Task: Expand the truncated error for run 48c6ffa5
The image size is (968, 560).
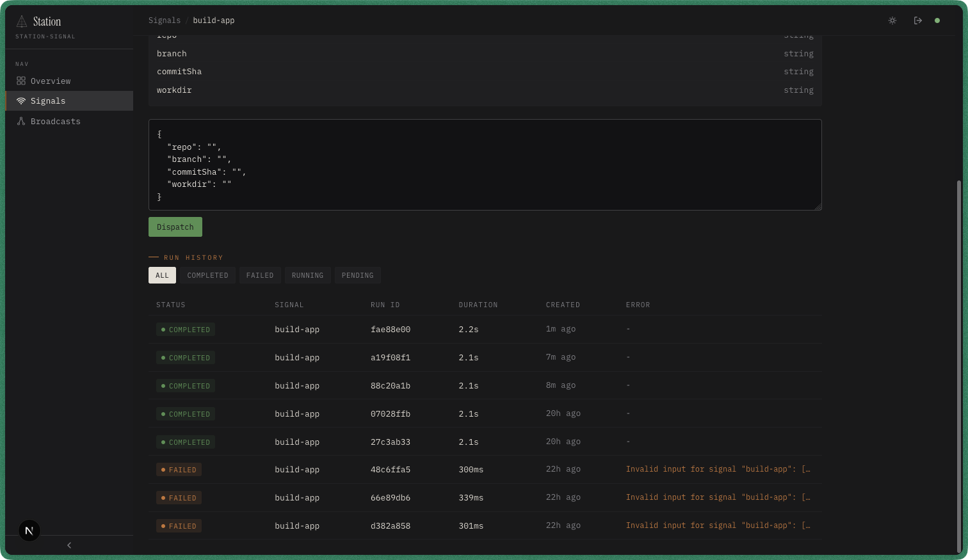Action: coord(718,469)
